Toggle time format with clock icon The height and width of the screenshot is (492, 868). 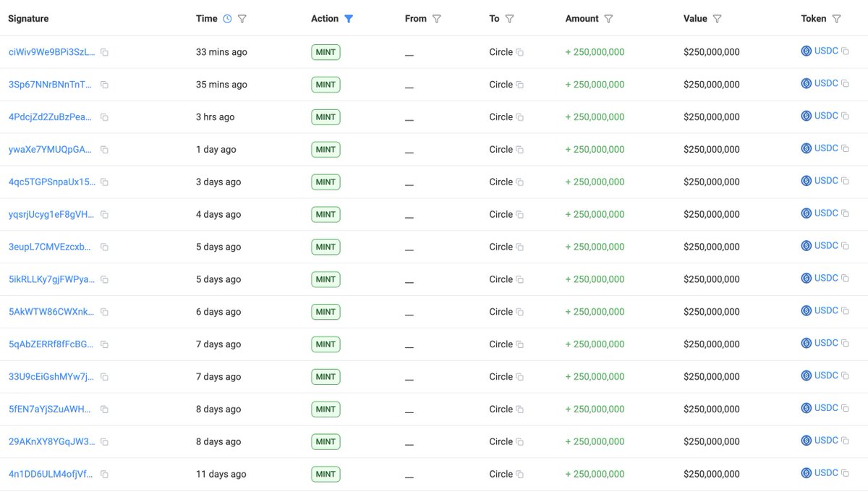[x=227, y=19]
